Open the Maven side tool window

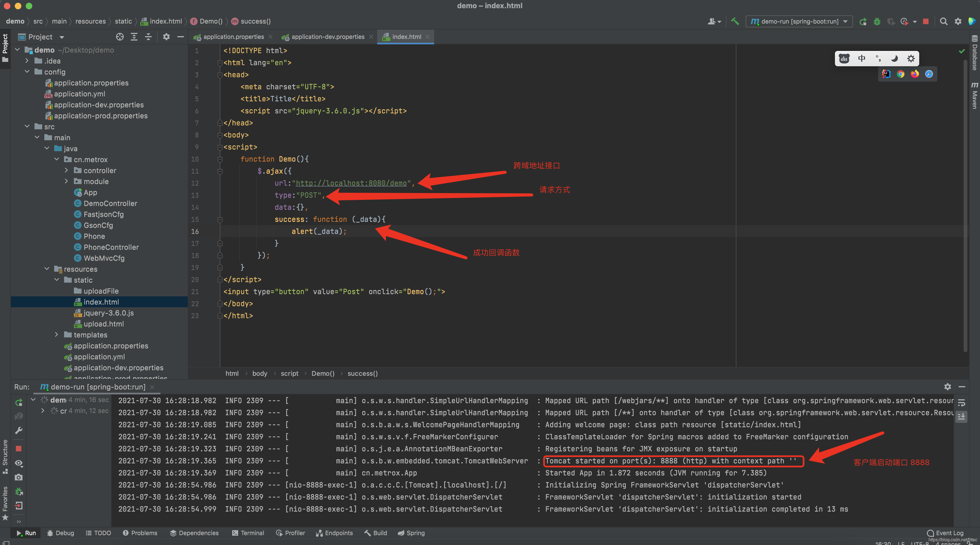pyautogui.click(x=974, y=95)
